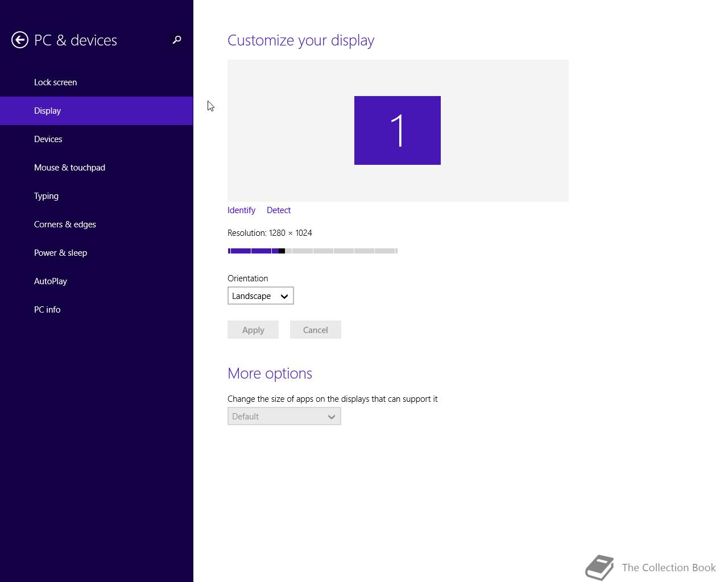728x582 pixels.
Task: Open Typing settings
Action: coord(97,196)
